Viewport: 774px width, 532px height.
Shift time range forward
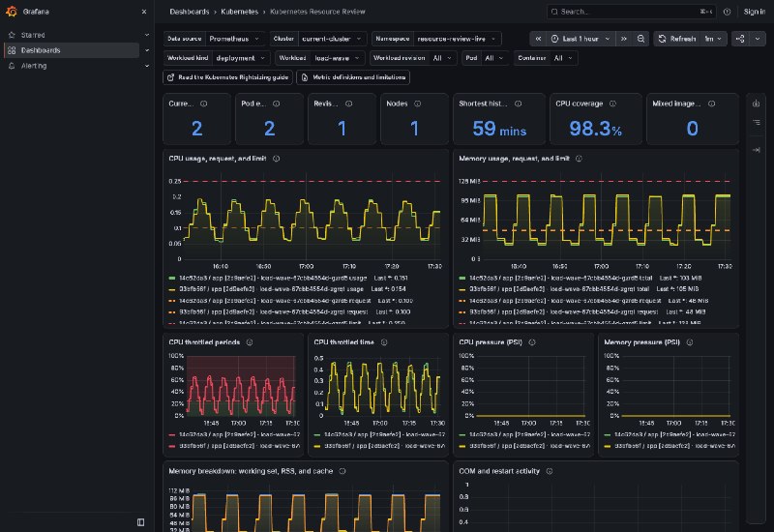624,39
